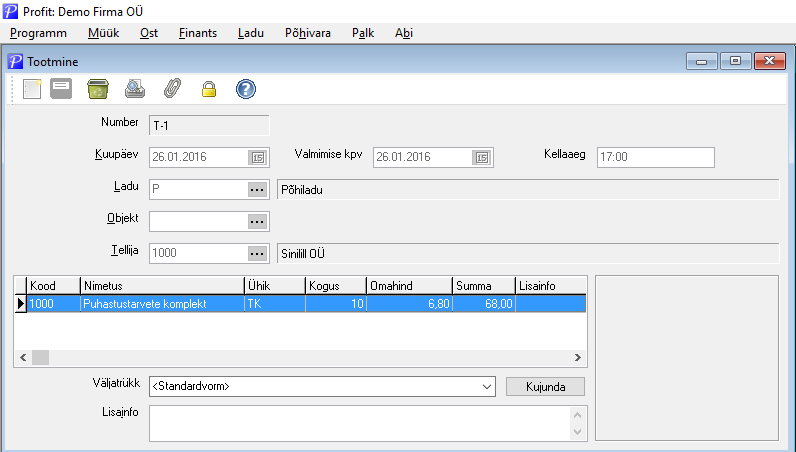The height and width of the screenshot is (452, 796).
Task: Open Kuupäev calendar picker
Action: point(258,157)
